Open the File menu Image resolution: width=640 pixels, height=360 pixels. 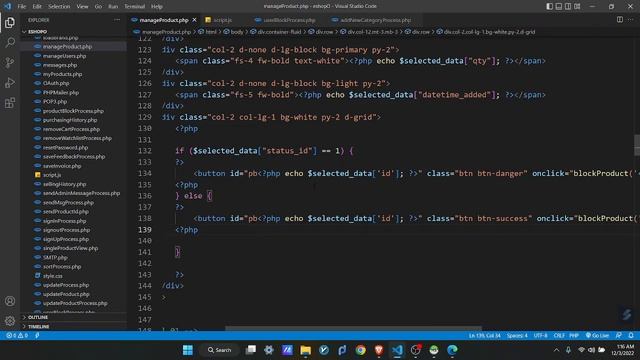22,7
